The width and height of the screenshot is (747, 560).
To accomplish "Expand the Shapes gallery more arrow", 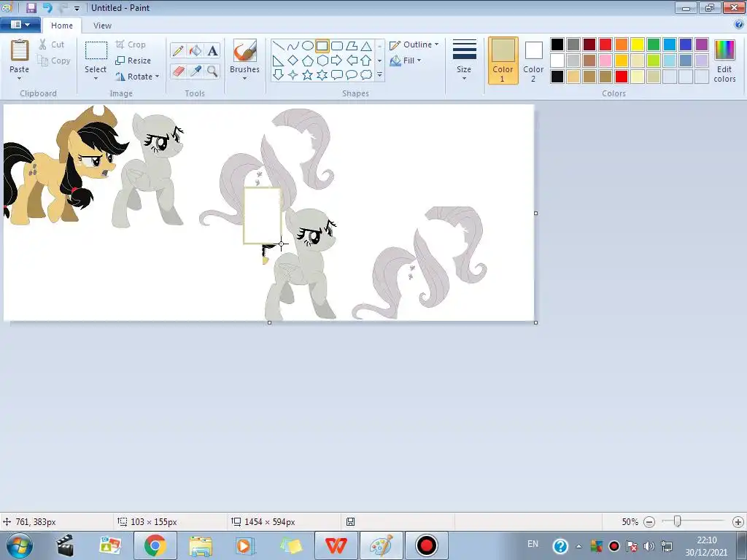I will [379, 75].
